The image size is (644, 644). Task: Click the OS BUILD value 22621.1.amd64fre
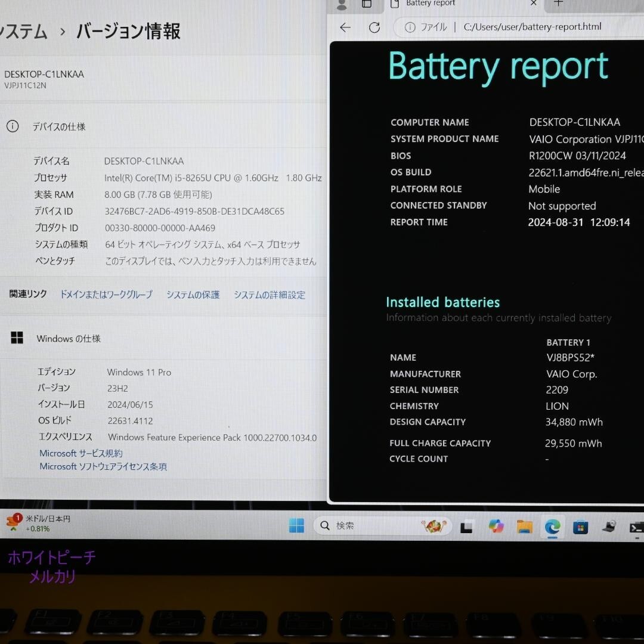point(586,172)
